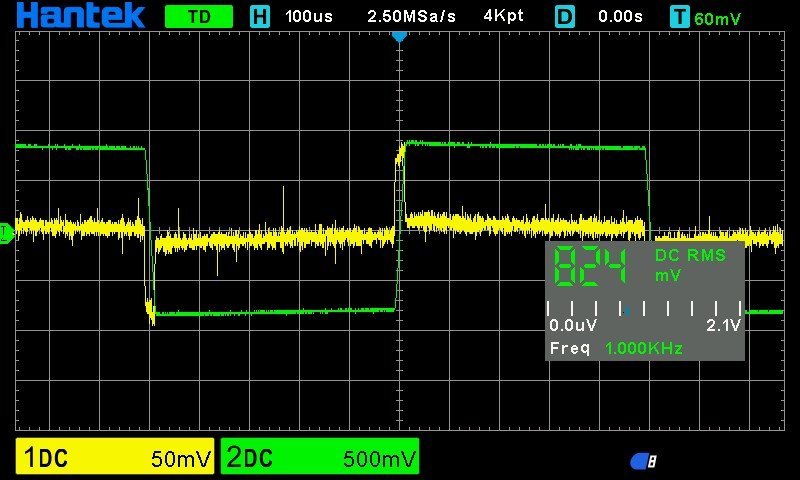Select the H horizontal timebase icon
The image size is (800, 480).
[x=260, y=17]
